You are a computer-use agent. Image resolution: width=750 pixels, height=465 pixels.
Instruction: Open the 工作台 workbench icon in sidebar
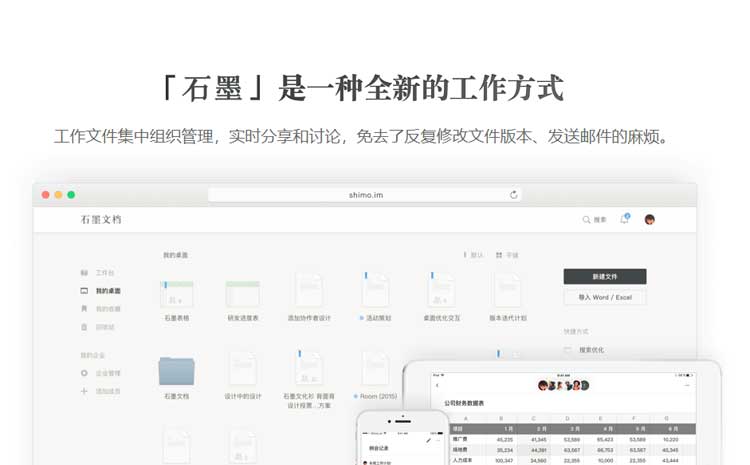84,273
